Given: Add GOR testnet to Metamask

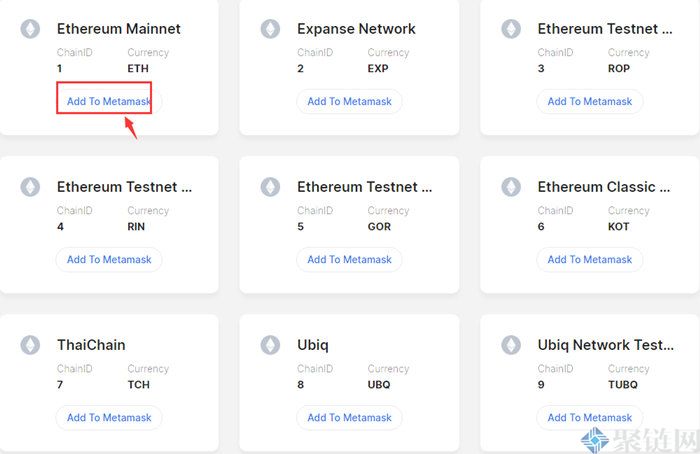Looking at the screenshot, I should coord(349,259).
